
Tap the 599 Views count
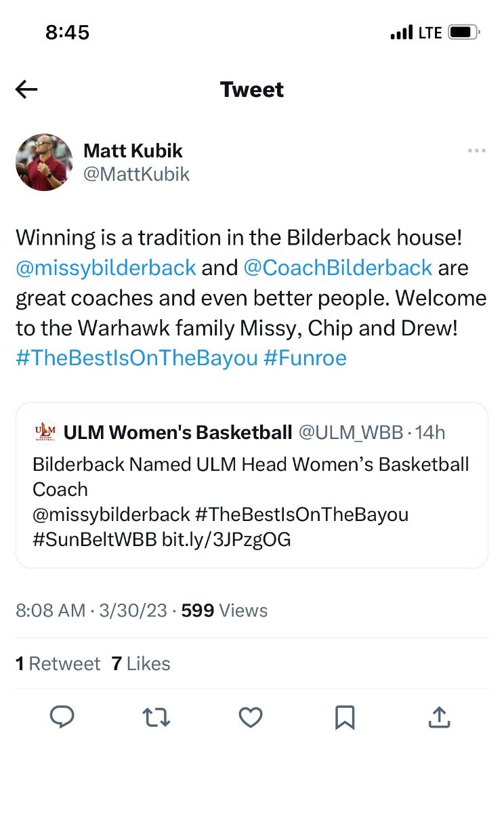pyautogui.click(x=224, y=610)
